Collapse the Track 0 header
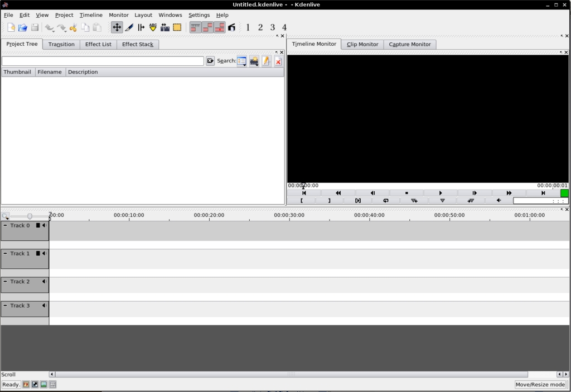Image resolution: width=571 pixels, height=392 pixels. click(x=5, y=225)
